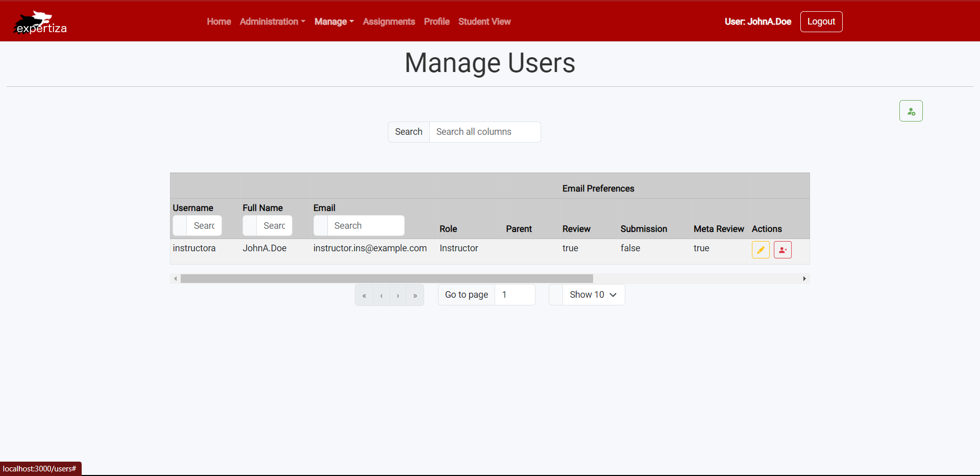Click the Go to page number field

(x=515, y=295)
